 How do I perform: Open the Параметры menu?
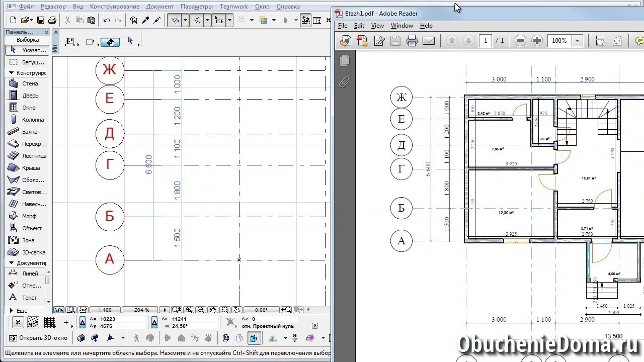[x=197, y=7]
